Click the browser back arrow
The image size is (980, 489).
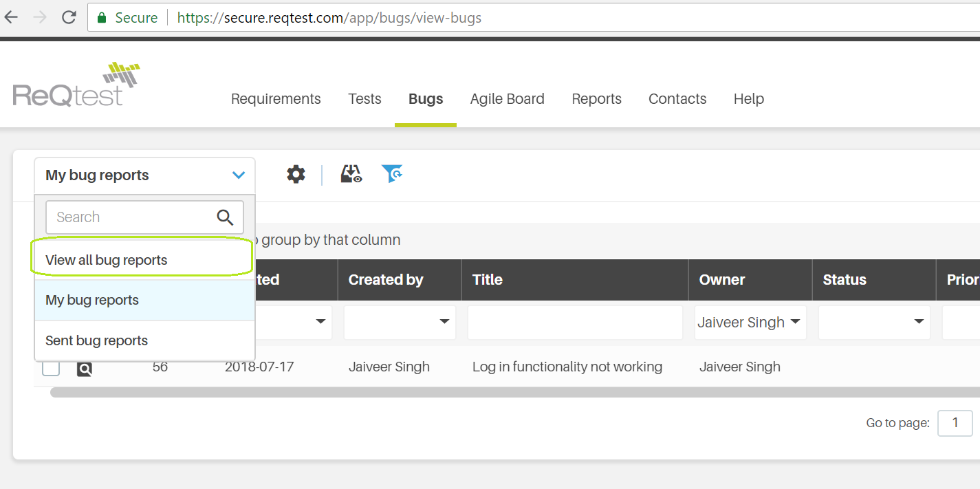(12, 17)
